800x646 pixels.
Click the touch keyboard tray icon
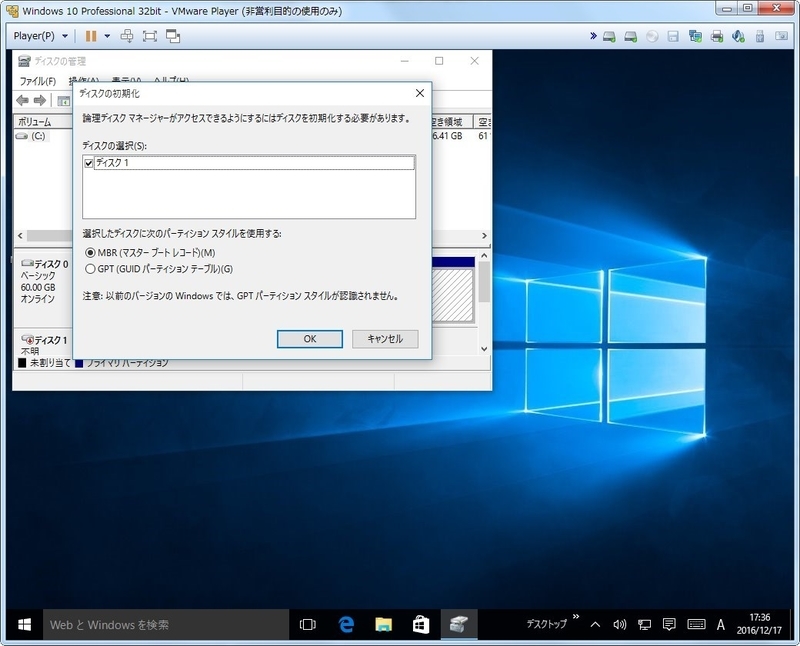tap(696, 625)
